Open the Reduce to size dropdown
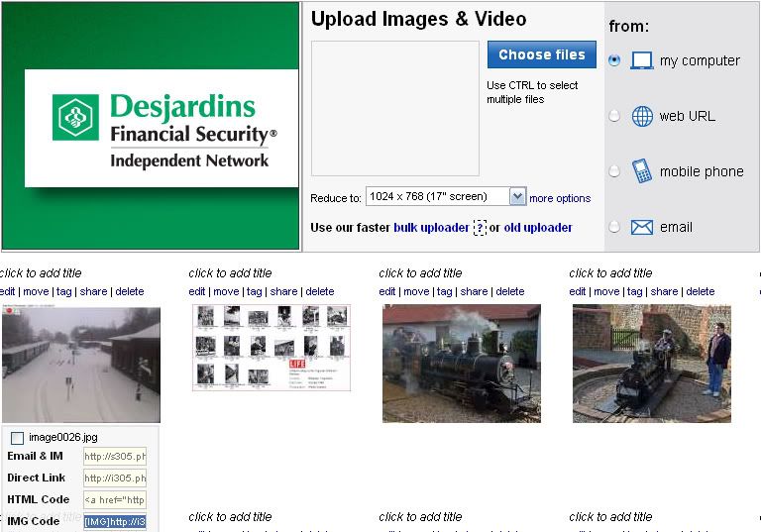Viewport: 761px width, 532px height. click(446, 196)
